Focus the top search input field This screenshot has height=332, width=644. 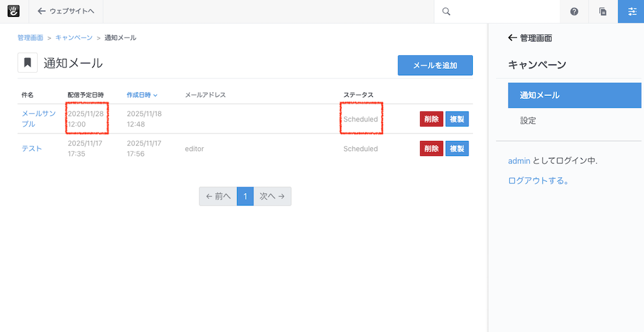tap(502, 11)
